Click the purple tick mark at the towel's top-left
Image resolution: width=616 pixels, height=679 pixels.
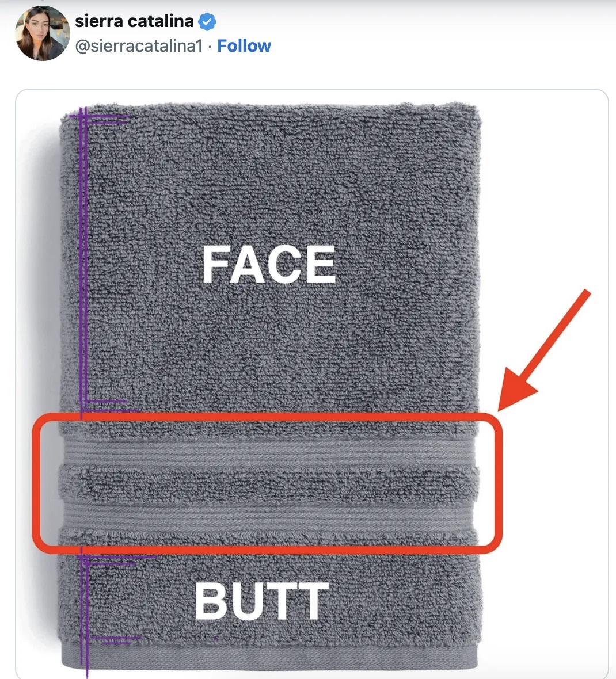pyautogui.click(x=104, y=119)
